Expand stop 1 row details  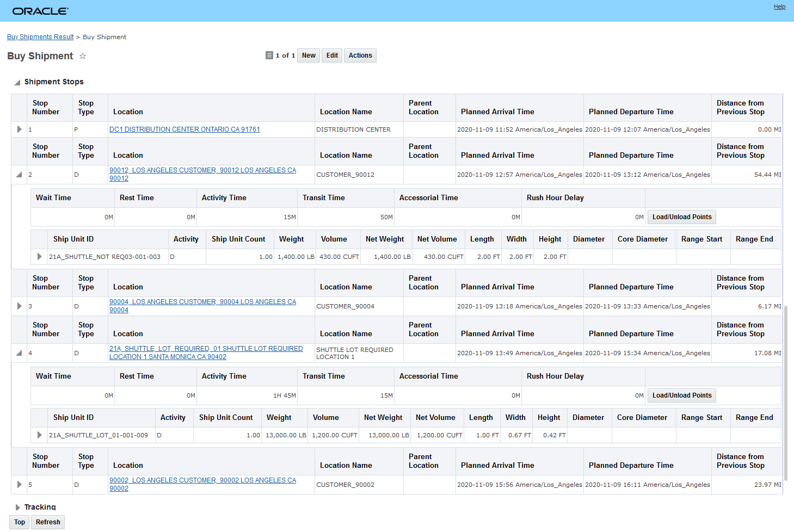(19, 129)
